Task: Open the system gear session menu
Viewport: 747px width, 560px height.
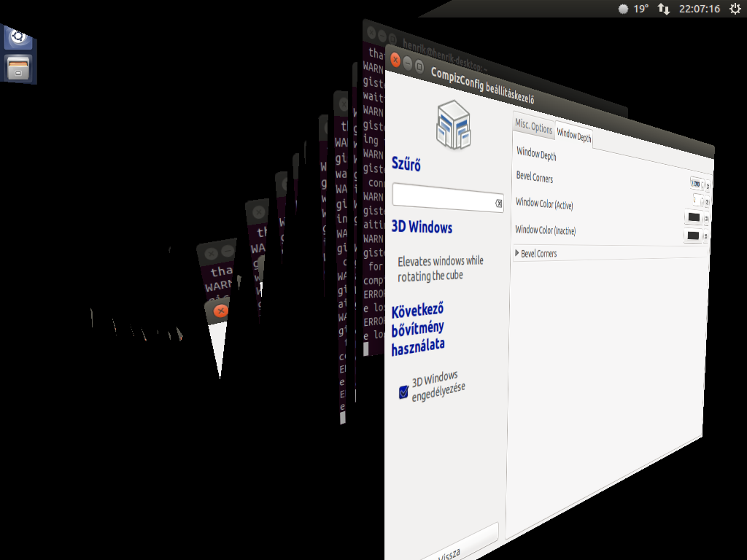Action: (735, 9)
